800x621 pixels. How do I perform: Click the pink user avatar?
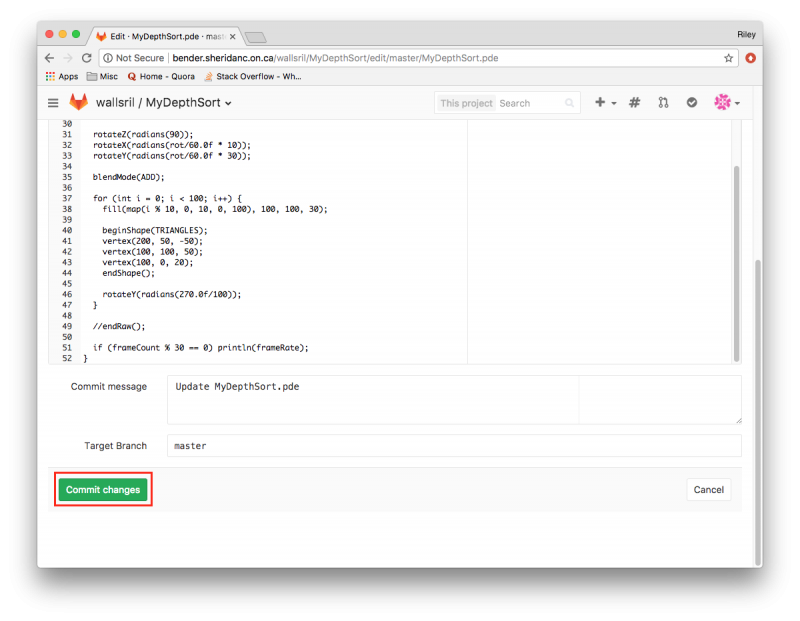[x=722, y=103]
